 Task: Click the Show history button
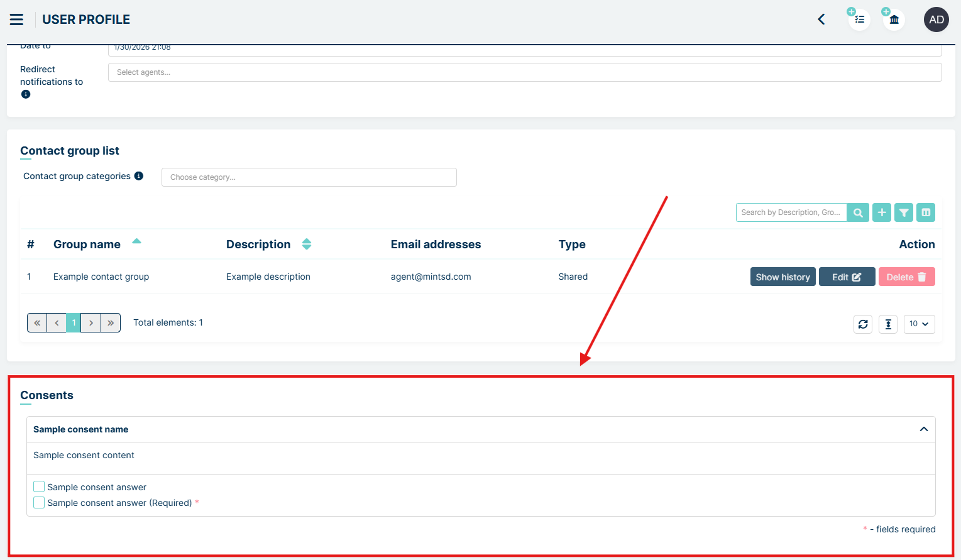[x=783, y=277]
